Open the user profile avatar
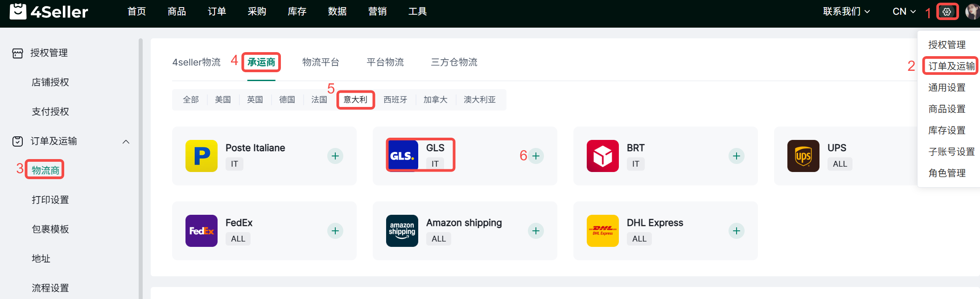 tap(972, 12)
